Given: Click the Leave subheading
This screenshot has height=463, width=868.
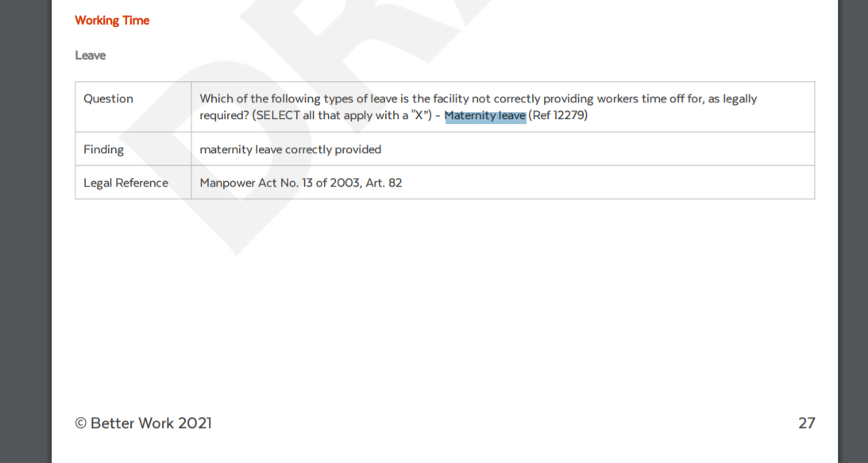Looking at the screenshot, I should [x=91, y=56].
